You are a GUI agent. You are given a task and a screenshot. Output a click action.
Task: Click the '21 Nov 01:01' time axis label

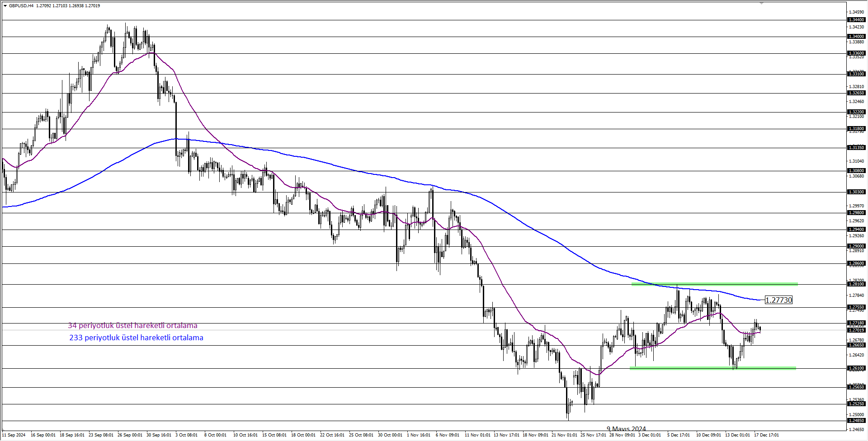point(564,435)
